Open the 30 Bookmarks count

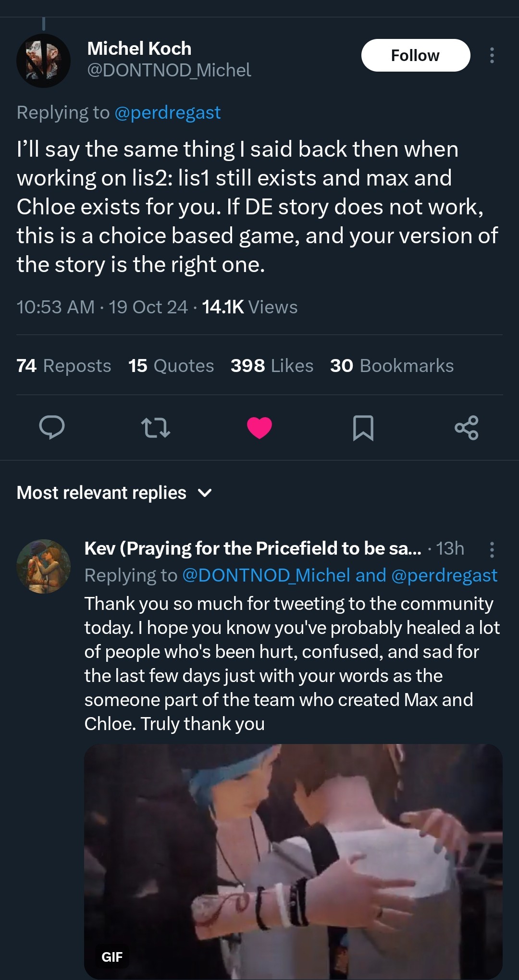pyautogui.click(x=392, y=366)
